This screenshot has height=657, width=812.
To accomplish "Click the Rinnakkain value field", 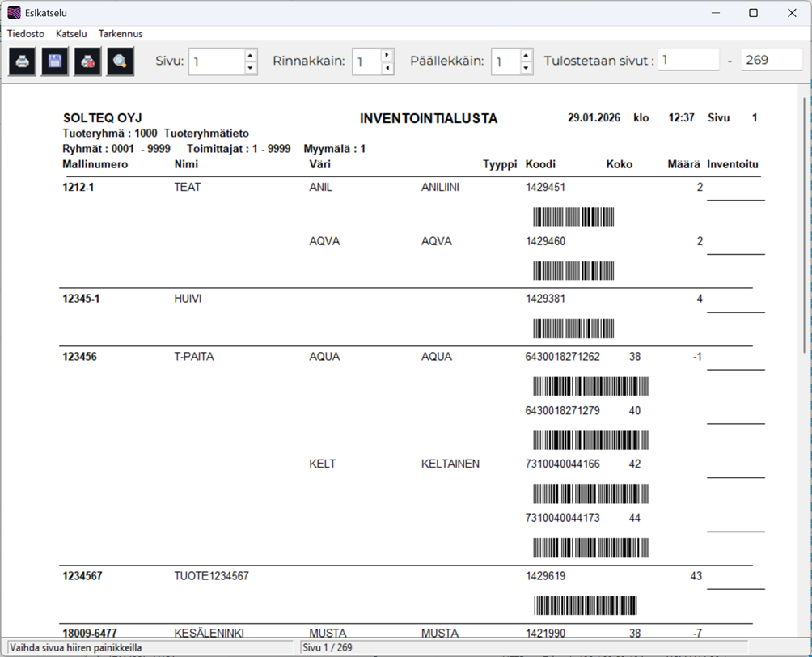I will 366,61.
